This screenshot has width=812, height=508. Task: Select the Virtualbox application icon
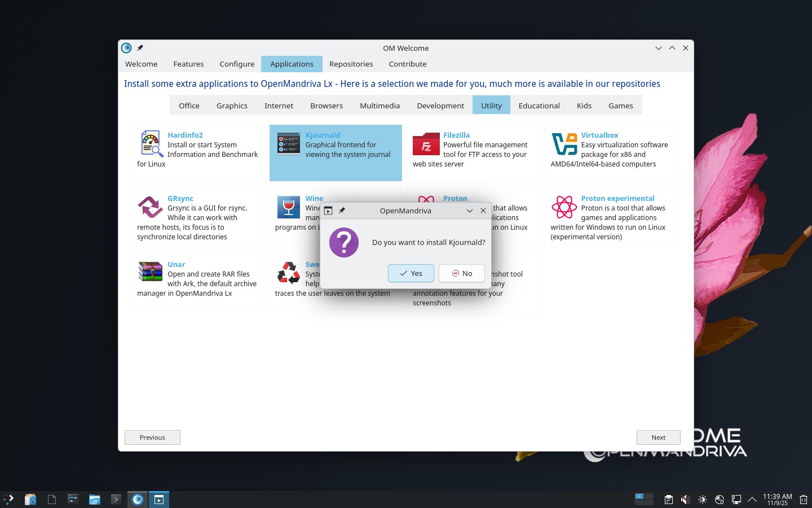pyautogui.click(x=564, y=144)
